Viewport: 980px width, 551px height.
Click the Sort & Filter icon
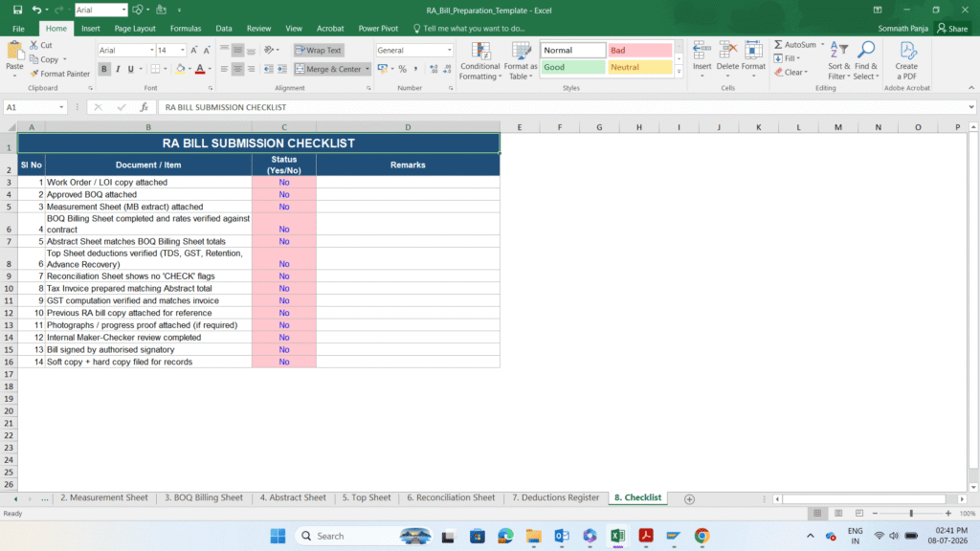(x=838, y=51)
